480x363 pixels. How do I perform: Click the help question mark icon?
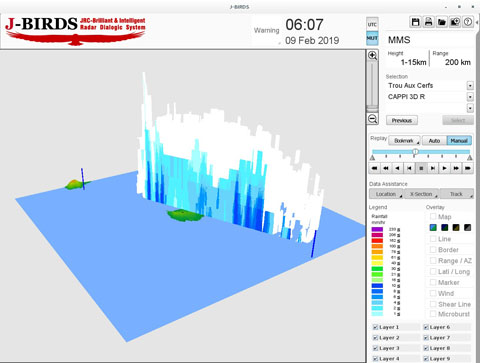(x=468, y=22)
